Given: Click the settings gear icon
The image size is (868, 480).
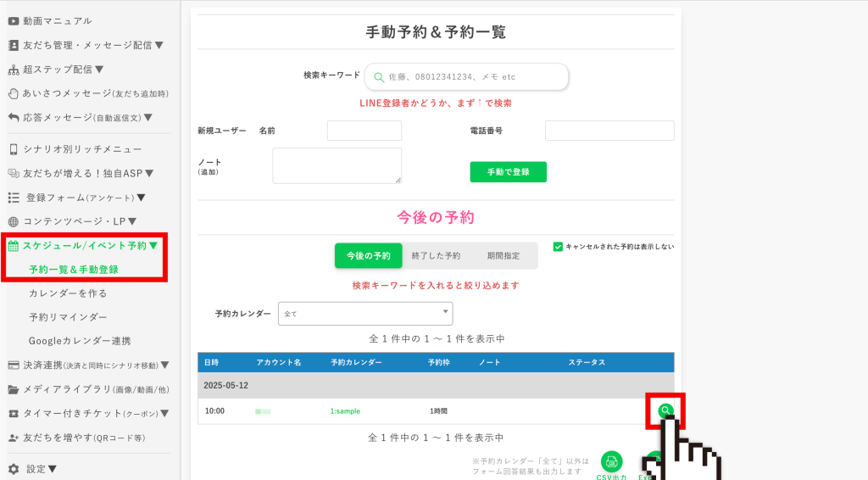Looking at the screenshot, I should (x=14, y=469).
